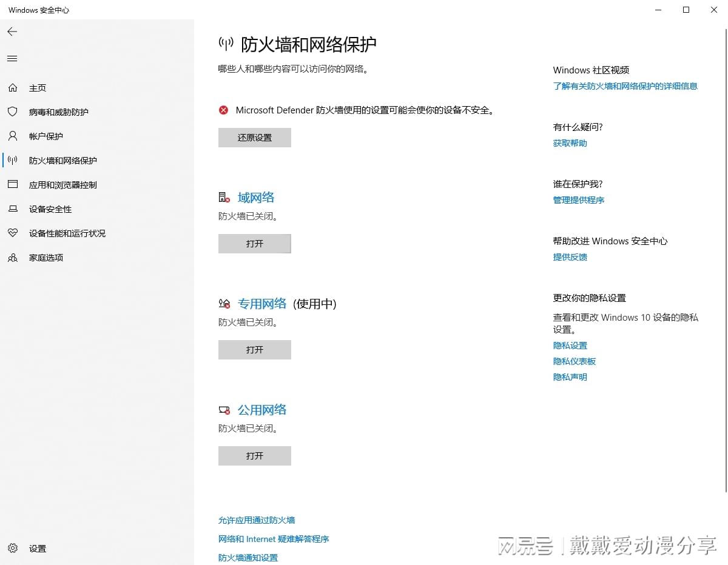
Task: Click the 防火墙已关闭 status under 域网络
Action: point(248,216)
